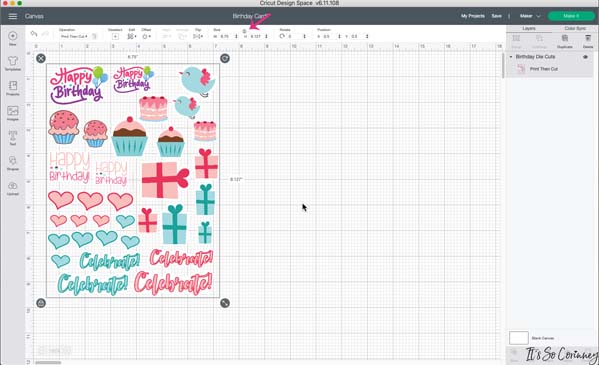Open Images library from the left sidebar

pos(13,113)
